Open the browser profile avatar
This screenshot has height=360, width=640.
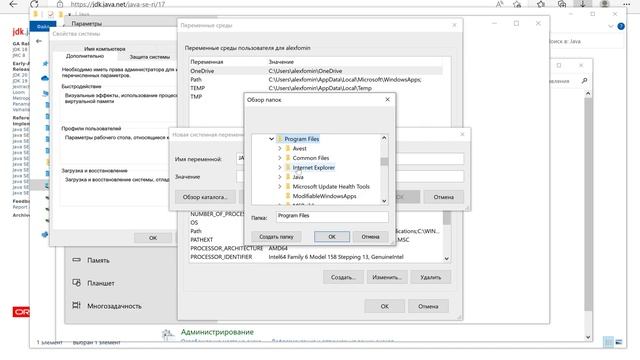tap(604, 4)
